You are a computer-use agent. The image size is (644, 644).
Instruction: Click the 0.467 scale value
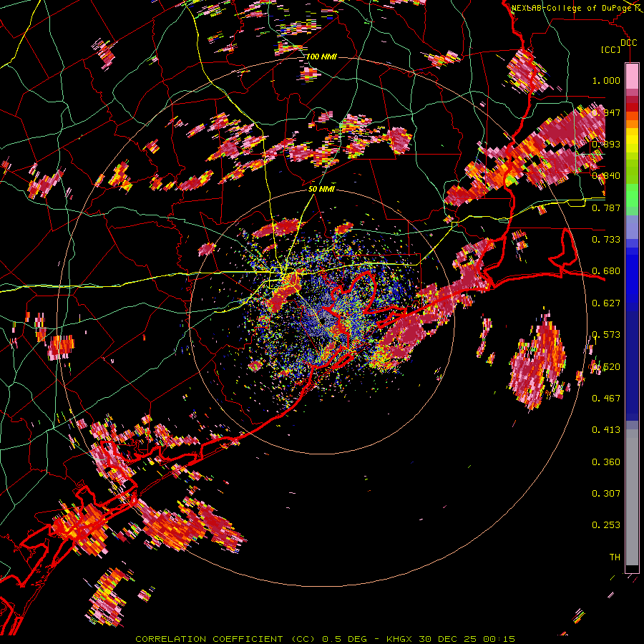coord(606,398)
